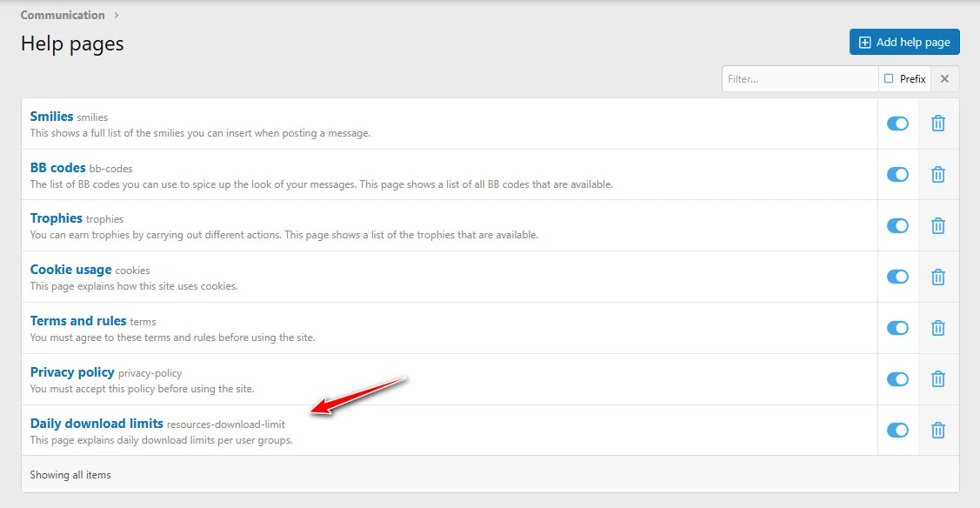Open the Daily download limits page
Viewport: 980px width, 508px height.
tap(97, 423)
